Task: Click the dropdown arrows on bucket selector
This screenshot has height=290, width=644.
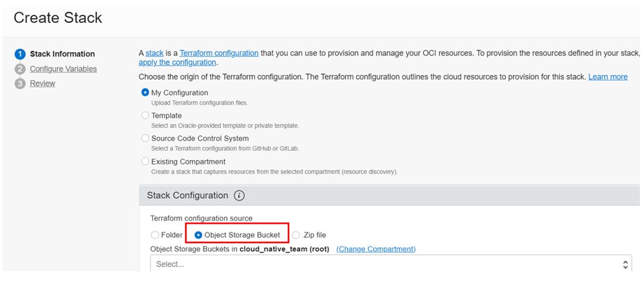Action: pyautogui.click(x=626, y=264)
